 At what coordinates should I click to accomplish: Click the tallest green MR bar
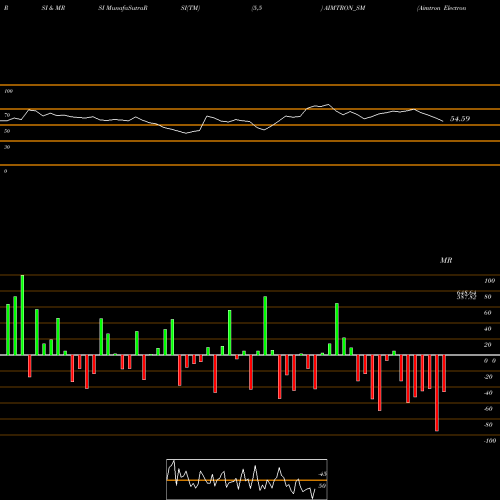click(x=22, y=315)
